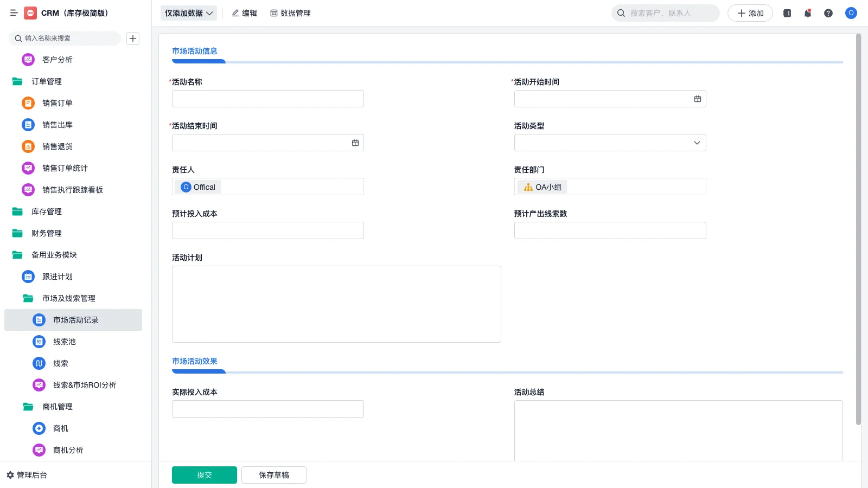Open 数据管理 in the top toolbar
Image resolution: width=868 pixels, height=488 pixels.
click(290, 13)
